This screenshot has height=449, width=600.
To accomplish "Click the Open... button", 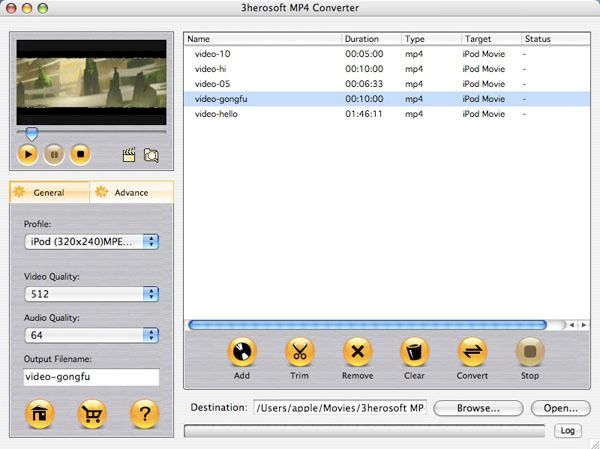I will [561, 408].
